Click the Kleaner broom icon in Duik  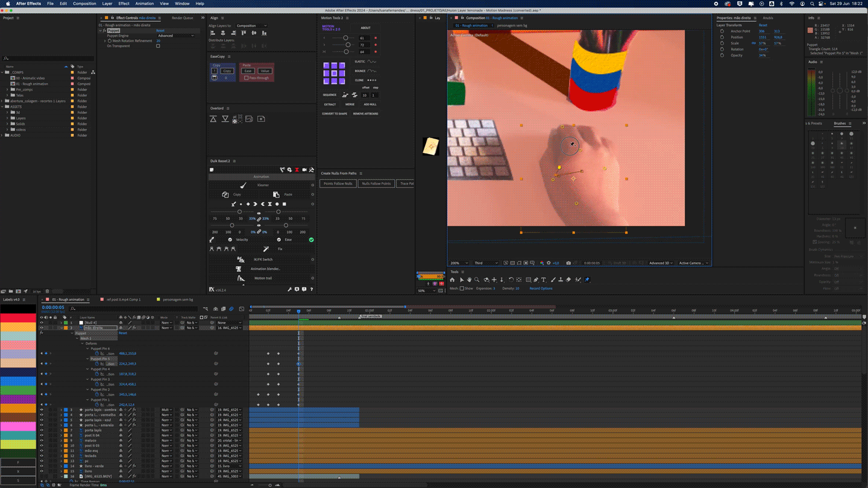coord(243,185)
